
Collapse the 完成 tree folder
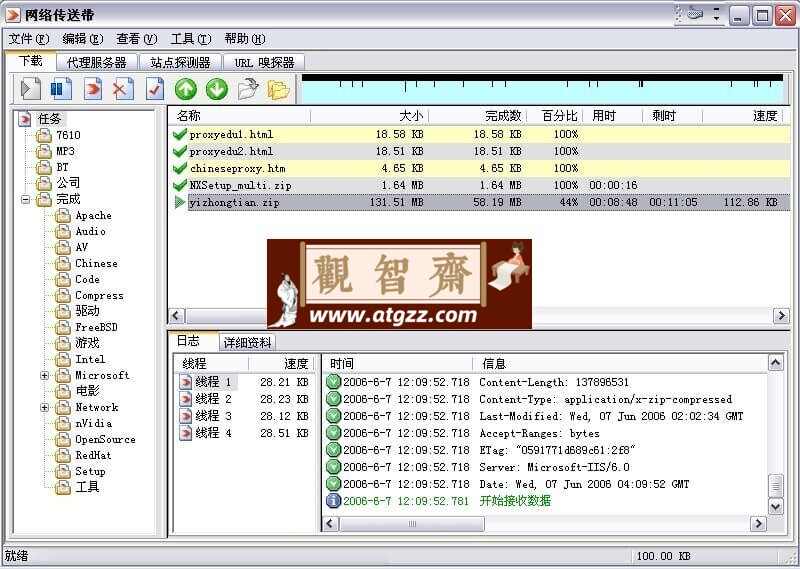(26, 200)
